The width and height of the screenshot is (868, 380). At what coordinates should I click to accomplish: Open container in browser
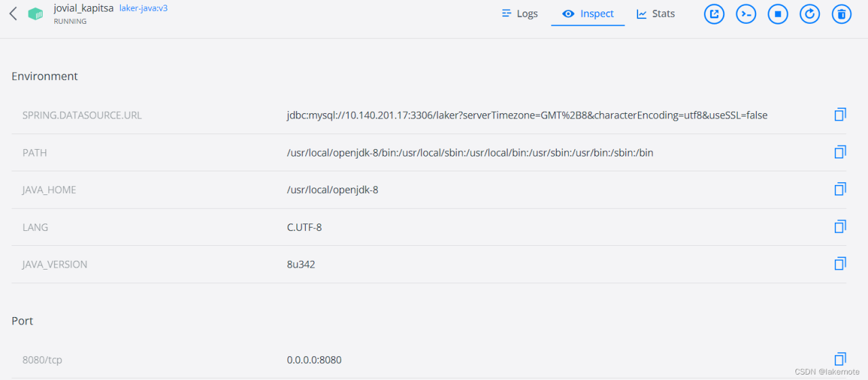pyautogui.click(x=714, y=14)
